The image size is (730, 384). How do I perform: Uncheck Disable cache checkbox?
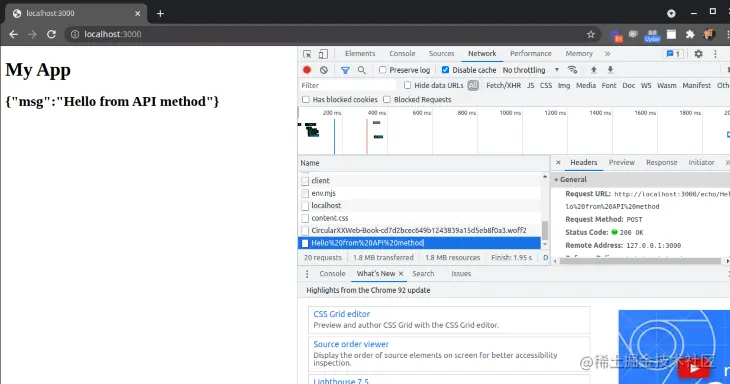446,70
